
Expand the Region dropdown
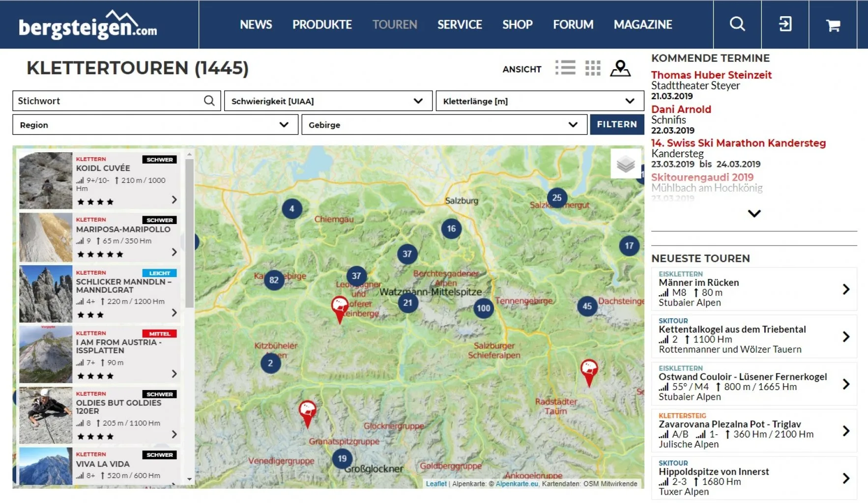point(155,125)
